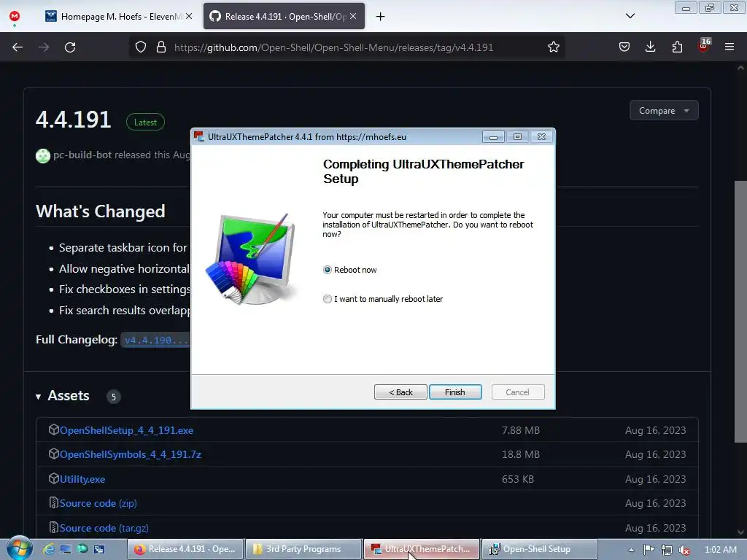Viewport: 747px width, 560px height.
Task: Switch to UltraUXThemePatcher taskbar button
Action: tap(422, 549)
